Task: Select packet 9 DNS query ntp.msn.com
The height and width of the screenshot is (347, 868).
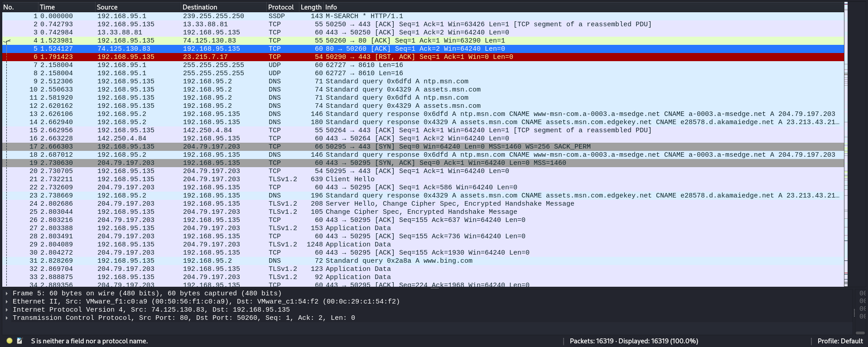Action: 423,81
